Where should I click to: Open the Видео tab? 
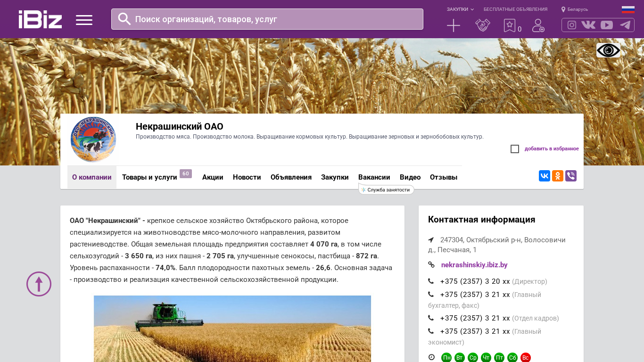pos(410,177)
